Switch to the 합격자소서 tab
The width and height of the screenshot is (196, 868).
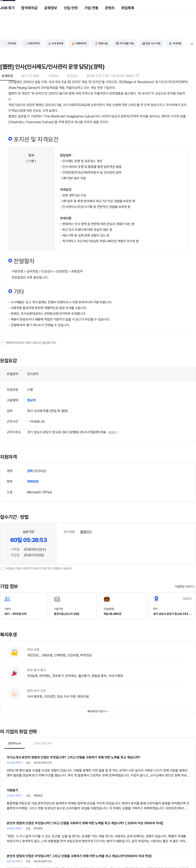pos(14,743)
